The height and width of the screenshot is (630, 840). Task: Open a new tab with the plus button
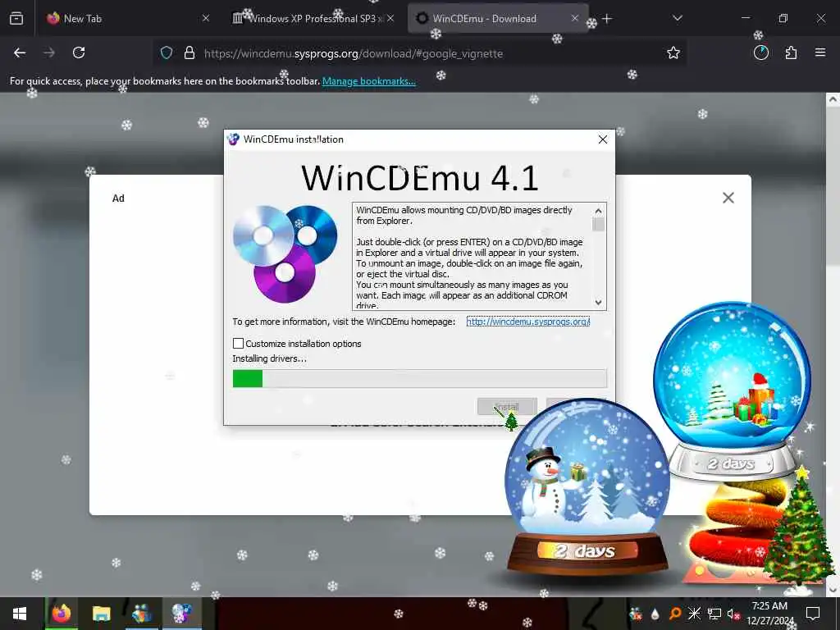tap(607, 19)
